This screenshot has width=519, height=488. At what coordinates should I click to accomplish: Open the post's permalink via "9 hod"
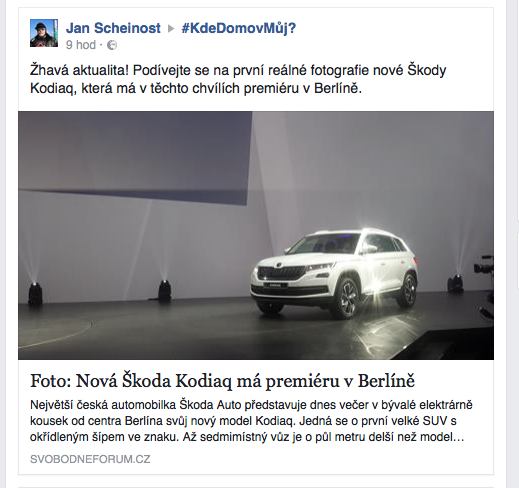pos(81,45)
